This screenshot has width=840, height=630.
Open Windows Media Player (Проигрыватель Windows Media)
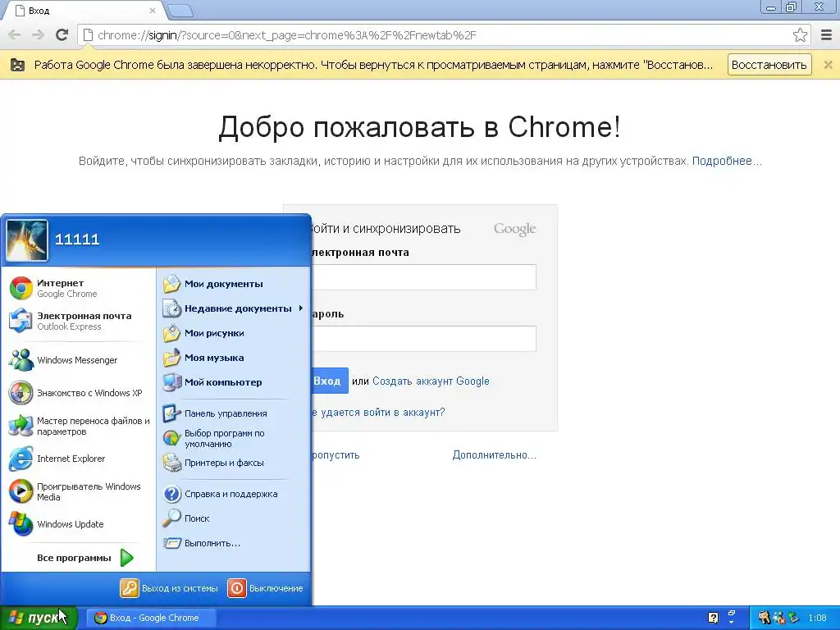click(21, 491)
